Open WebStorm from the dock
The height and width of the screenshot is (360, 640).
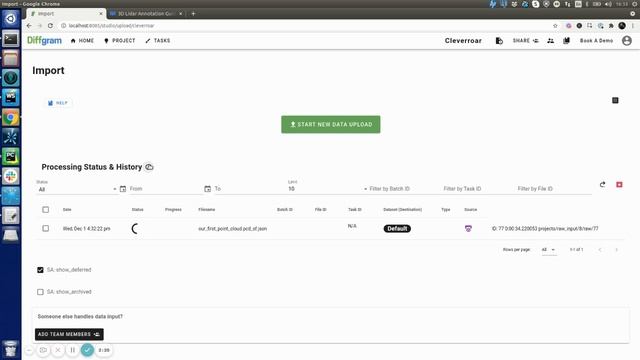point(11,98)
